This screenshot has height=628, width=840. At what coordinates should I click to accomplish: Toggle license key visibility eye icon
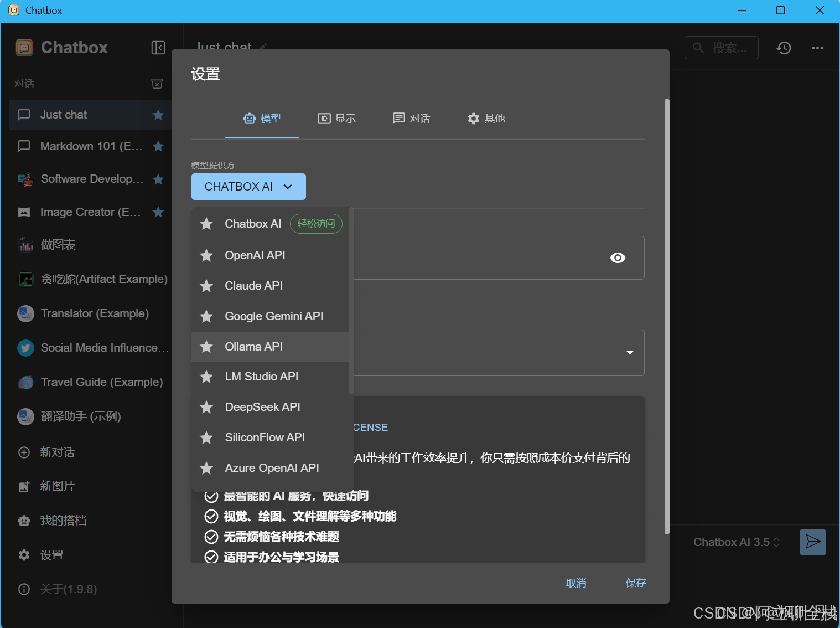point(618,258)
